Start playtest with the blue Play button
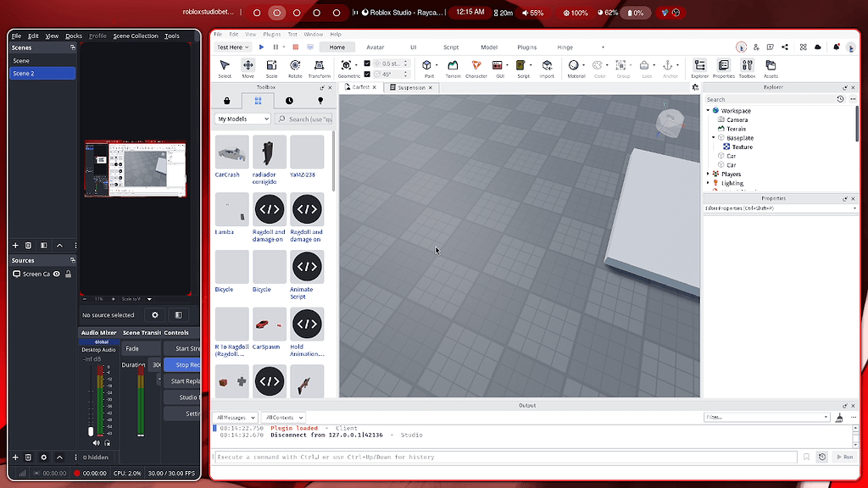The image size is (868, 488). click(262, 47)
